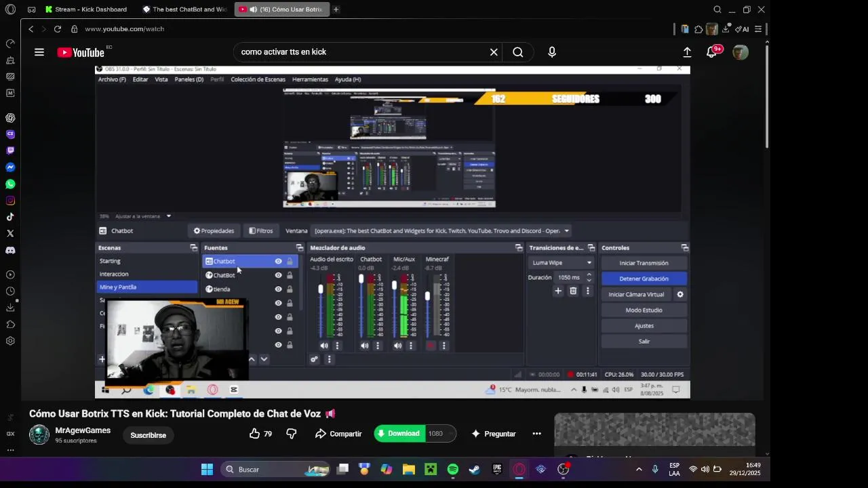
Task: Open OBS Archivo menu
Action: pyautogui.click(x=112, y=79)
